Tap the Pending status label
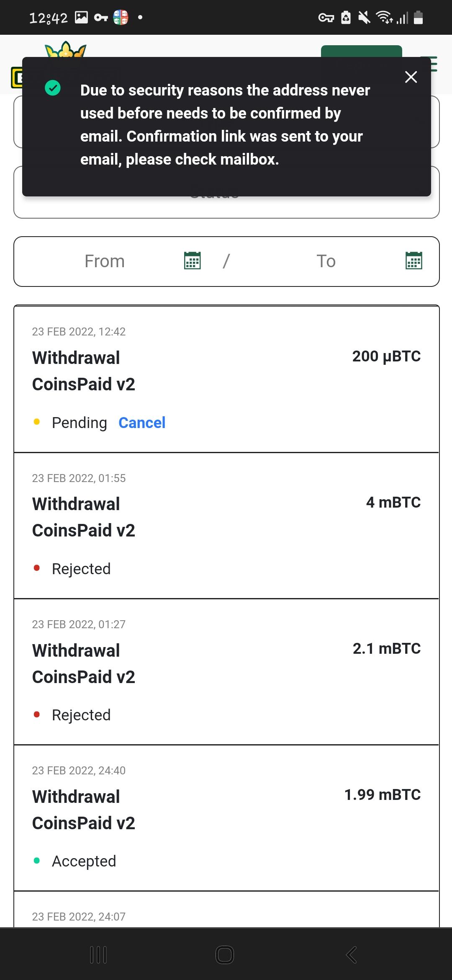Screen dimensions: 452x980 (x=79, y=423)
